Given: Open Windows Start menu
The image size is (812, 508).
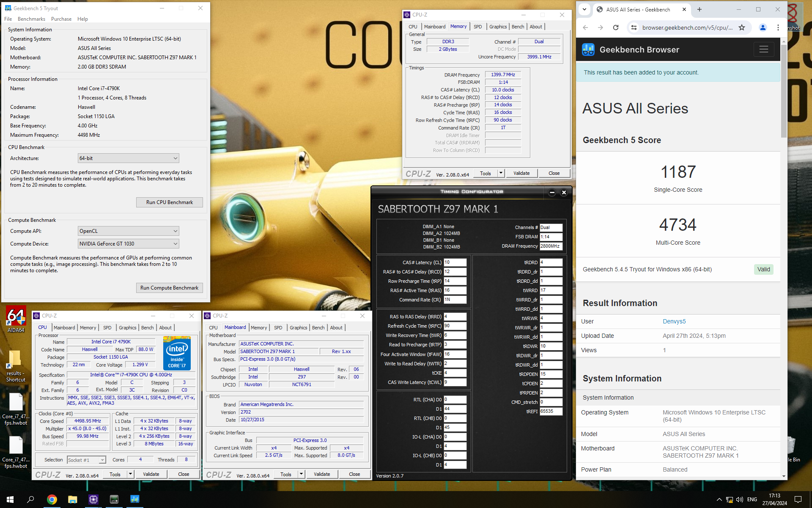Looking at the screenshot, I should pos(10,500).
